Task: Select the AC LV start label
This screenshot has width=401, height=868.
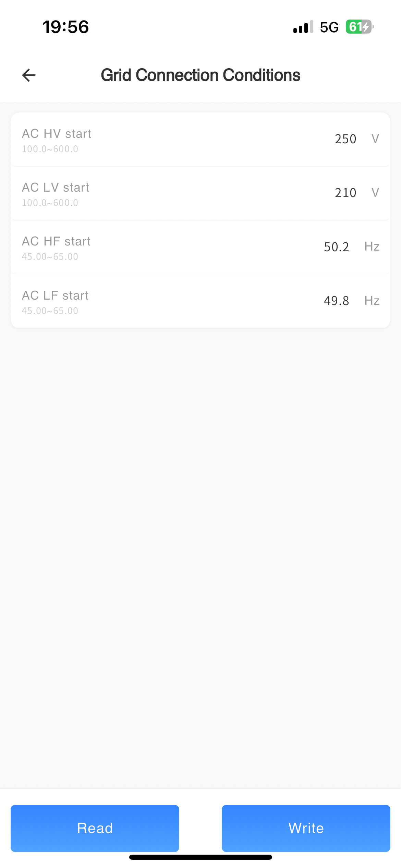Action: [56, 188]
